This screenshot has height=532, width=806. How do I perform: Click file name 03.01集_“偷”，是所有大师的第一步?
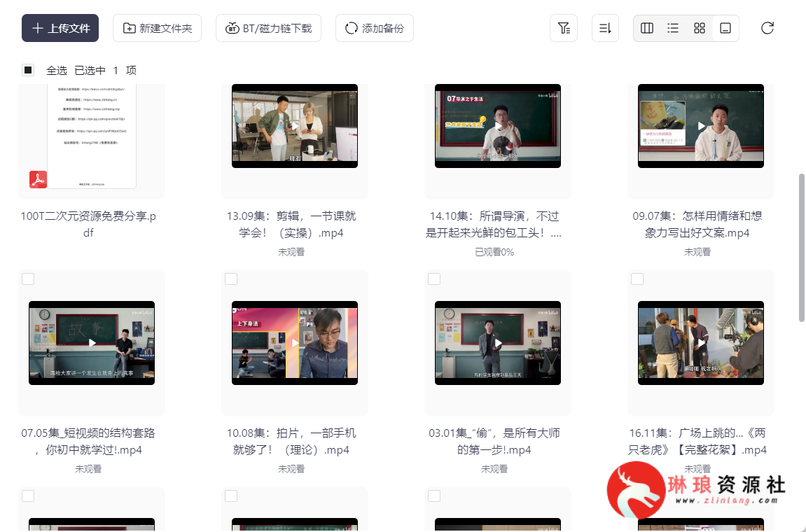(494, 441)
